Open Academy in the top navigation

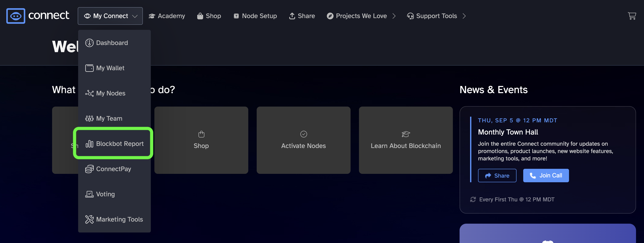[x=167, y=16]
